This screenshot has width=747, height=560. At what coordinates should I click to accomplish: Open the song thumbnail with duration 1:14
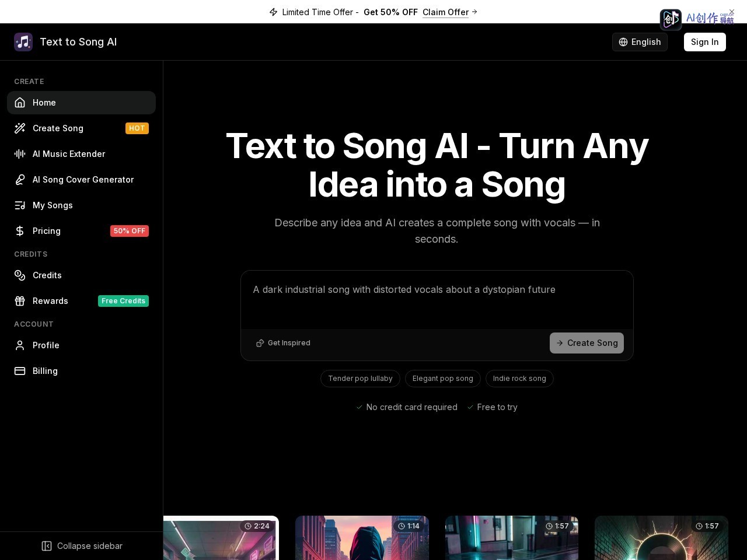click(362, 538)
